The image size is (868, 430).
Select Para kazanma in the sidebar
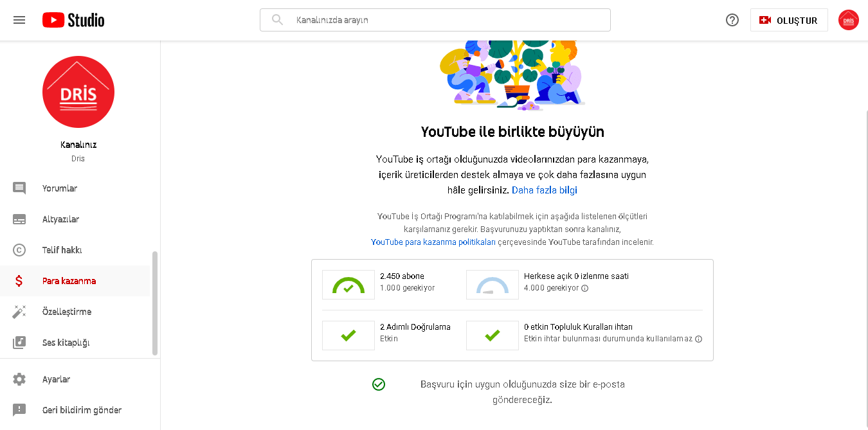tap(75, 281)
